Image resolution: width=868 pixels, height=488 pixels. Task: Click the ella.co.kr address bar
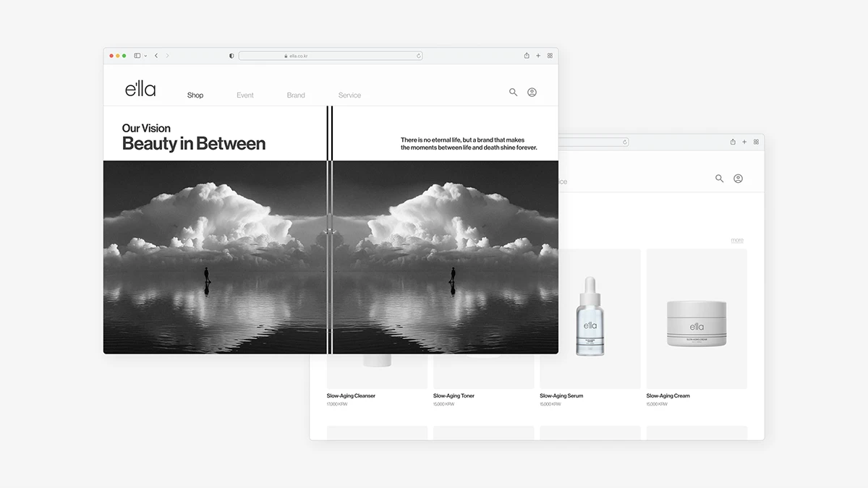click(330, 56)
